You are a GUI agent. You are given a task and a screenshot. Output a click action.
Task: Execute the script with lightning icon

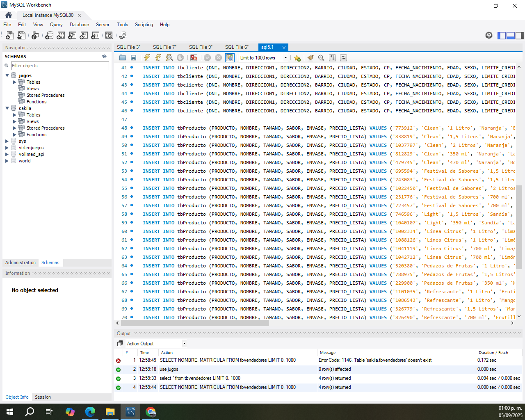(x=147, y=58)
